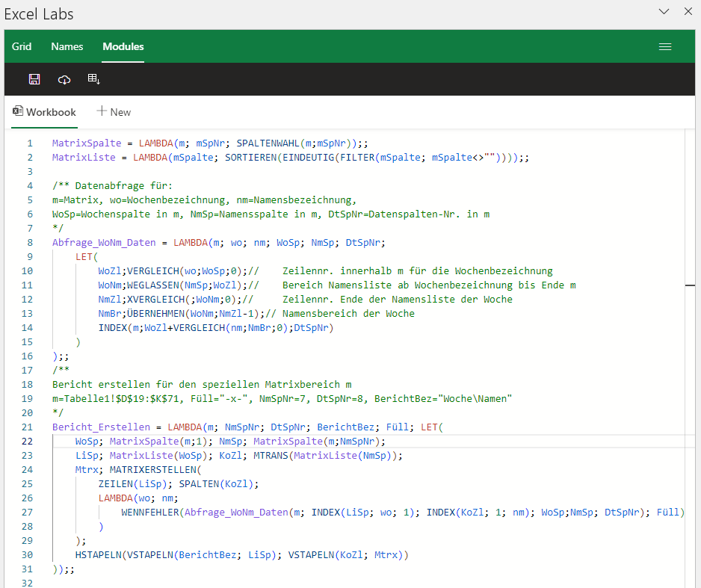Screen dimensions: 701x588
Task: Click INDEX function on line 14
Action: click(113, 328)
